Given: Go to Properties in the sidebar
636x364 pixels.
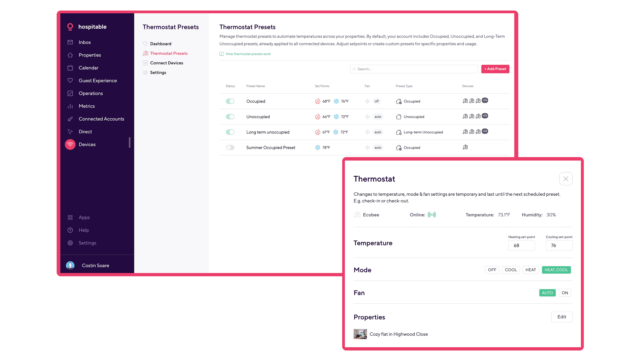Looking at the screenshot, I should pyautogui.click(x=90, y=55).
